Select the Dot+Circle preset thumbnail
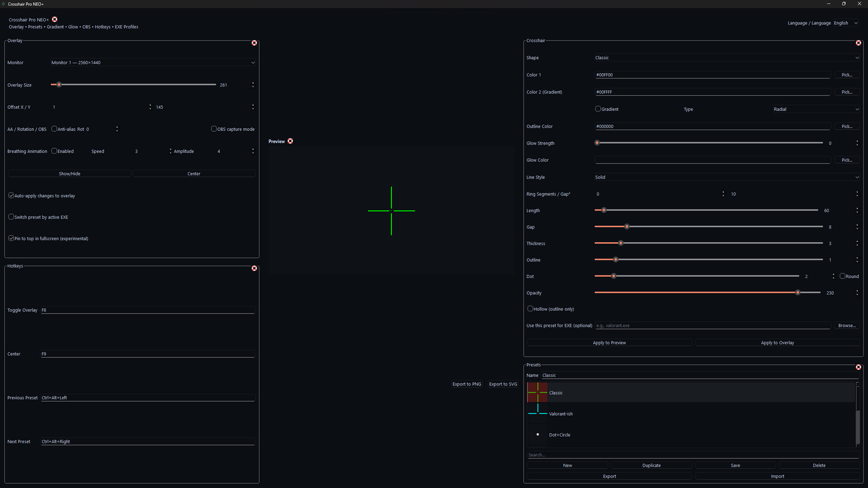Viewport: 868px width, 488px height. coord(537,434)
